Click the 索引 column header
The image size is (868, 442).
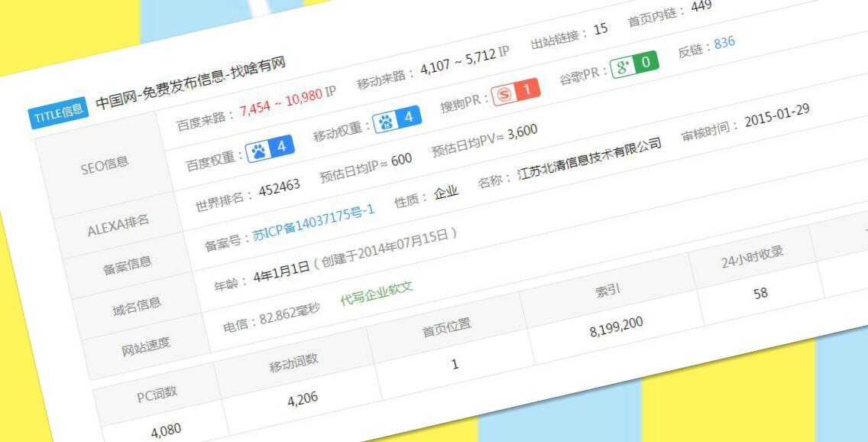(x=607, y=291)
